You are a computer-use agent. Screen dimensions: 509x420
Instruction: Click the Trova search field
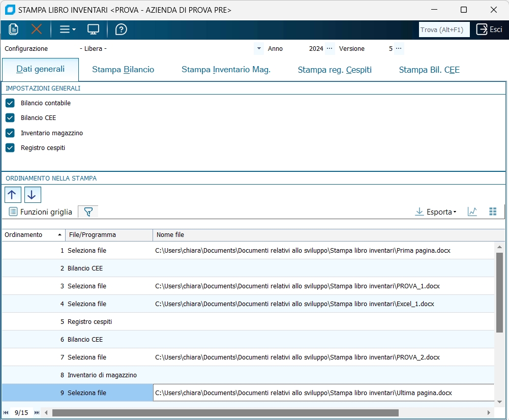click(x=444, y=29)
